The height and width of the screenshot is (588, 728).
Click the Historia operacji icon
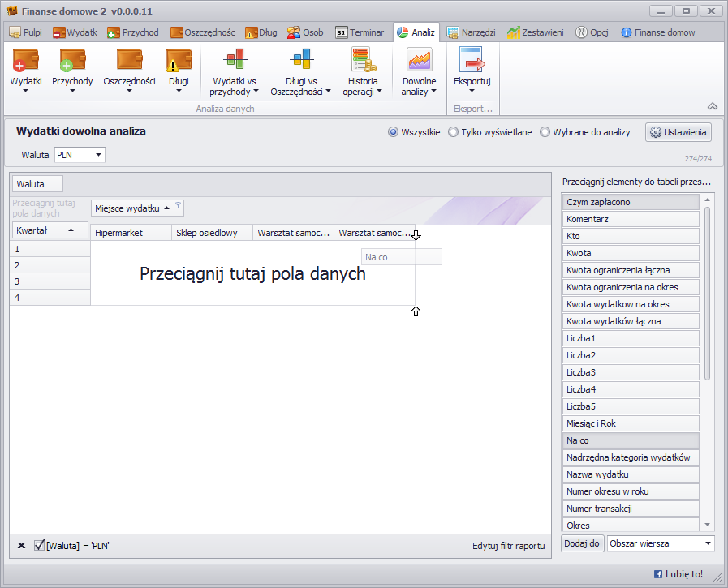coord(362,61)
